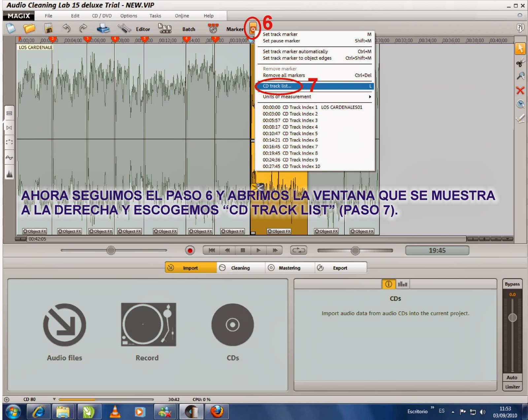Screen dimensions: 528x420
Task: Open the Batch processing icon
Action: (x=165, y=29)
